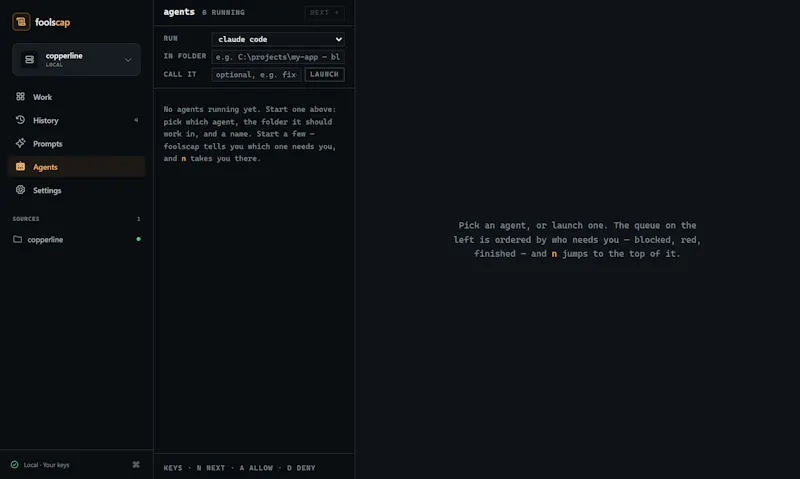The height and width of the screenshot is (479, 800).
Task: Click the LAUNCH button
Action: 324,74
